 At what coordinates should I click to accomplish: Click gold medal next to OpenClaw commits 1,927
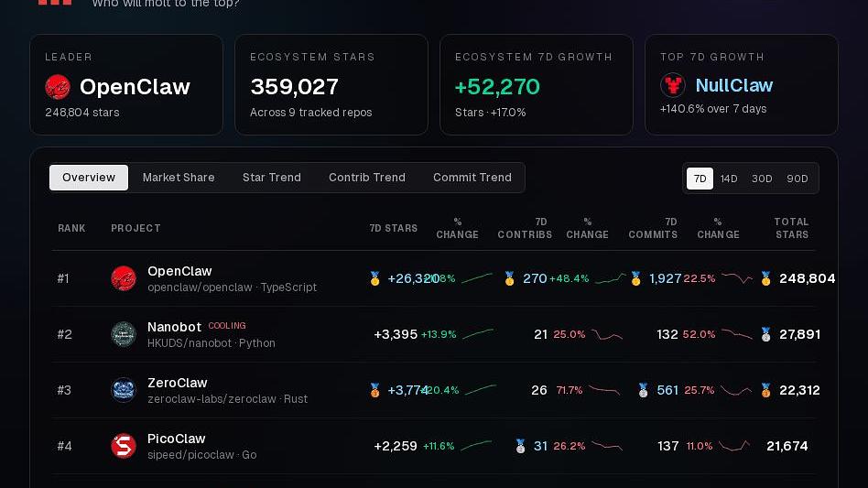(635, 278)
